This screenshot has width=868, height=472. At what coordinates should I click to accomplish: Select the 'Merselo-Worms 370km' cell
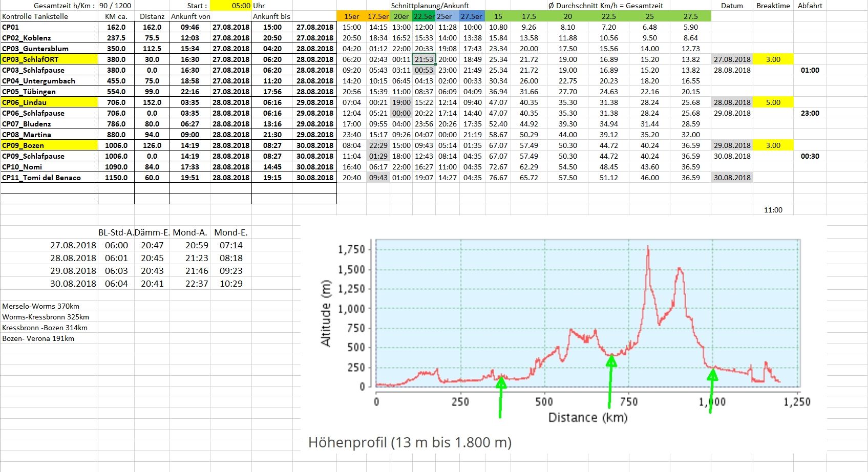coord(41,306)
